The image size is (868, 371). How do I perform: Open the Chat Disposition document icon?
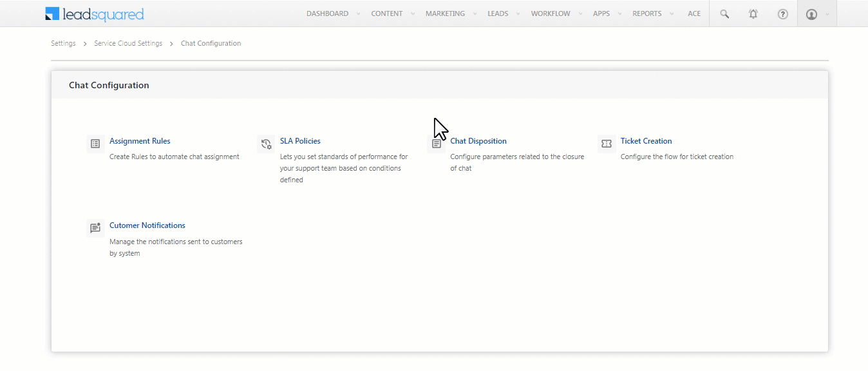436,144
